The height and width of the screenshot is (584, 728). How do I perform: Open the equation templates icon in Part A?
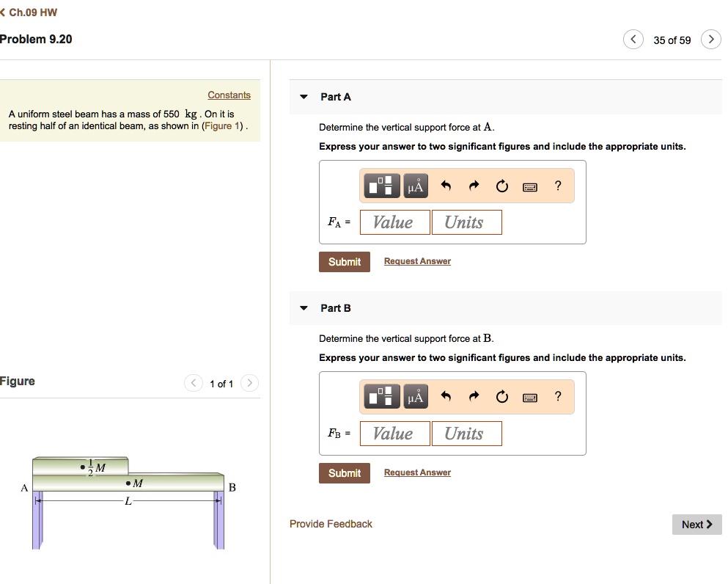coord(382,185)
